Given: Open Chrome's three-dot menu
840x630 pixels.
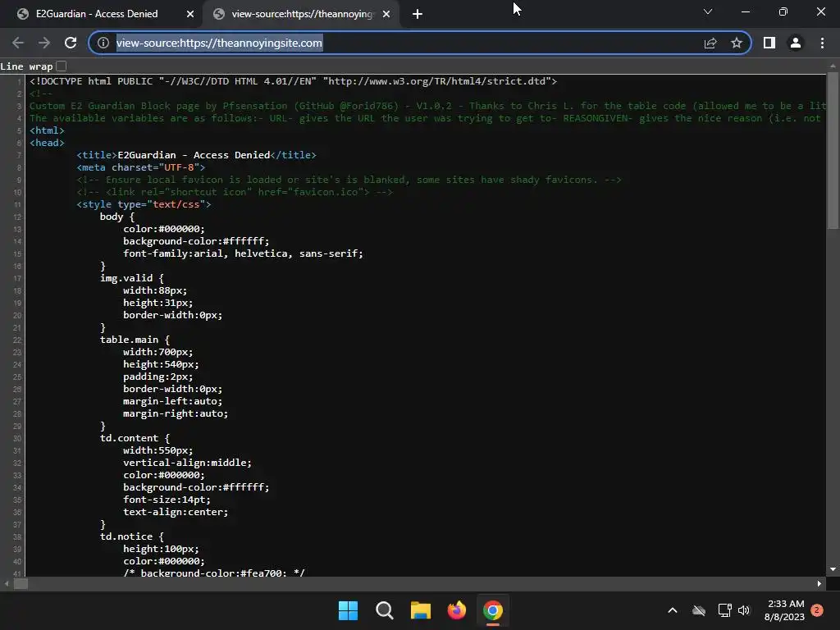Looking at the screenshot, I should (x=822, y=43).
